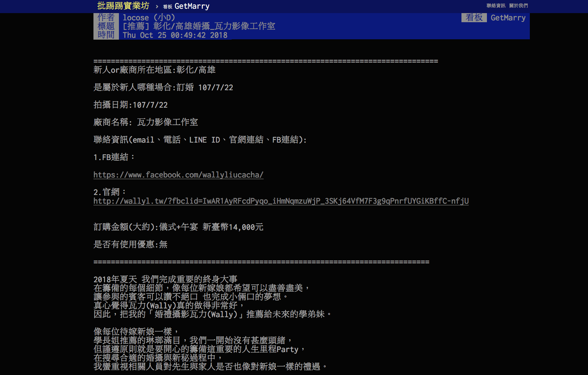Click 時間 label in header
Screen dimensions: 588x375
(x=106, y=35)
